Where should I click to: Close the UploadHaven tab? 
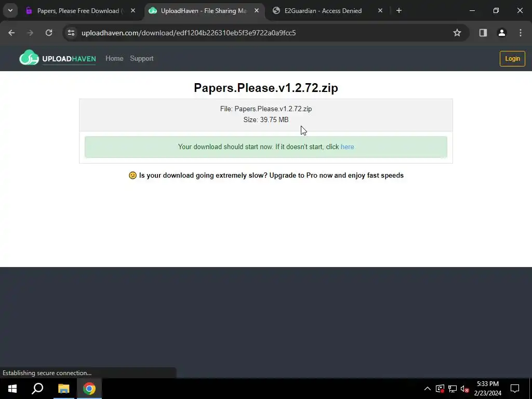click(257, 11)
